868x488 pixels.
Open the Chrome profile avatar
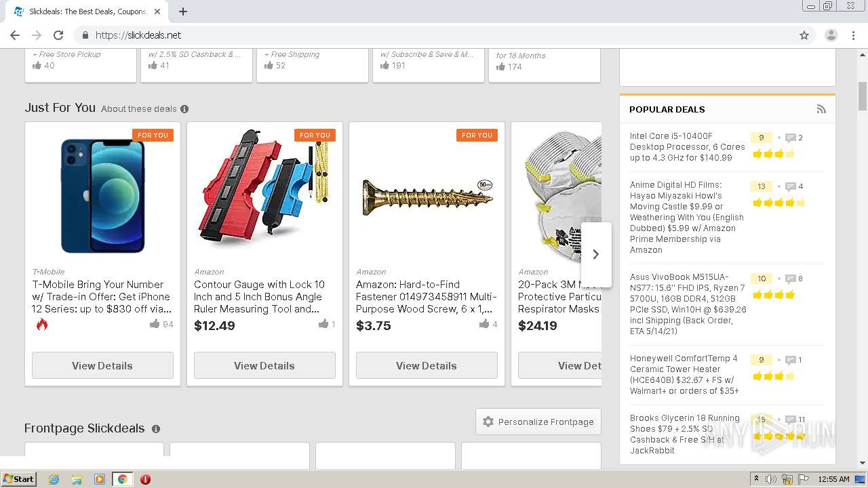point(831,35)
